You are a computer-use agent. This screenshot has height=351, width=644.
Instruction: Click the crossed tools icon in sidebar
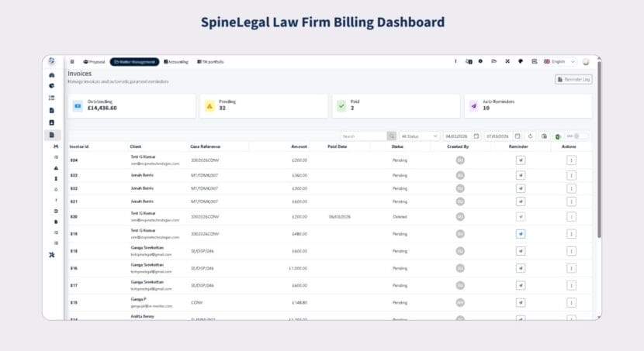52,255
